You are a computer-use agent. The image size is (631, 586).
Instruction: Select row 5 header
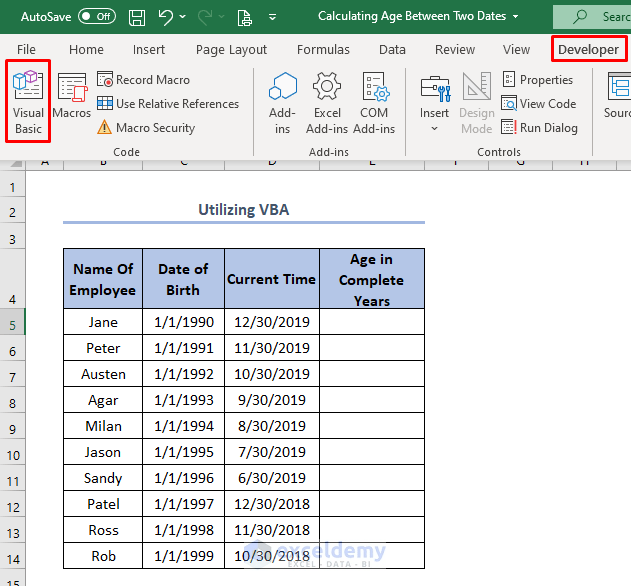coord(12,322)
